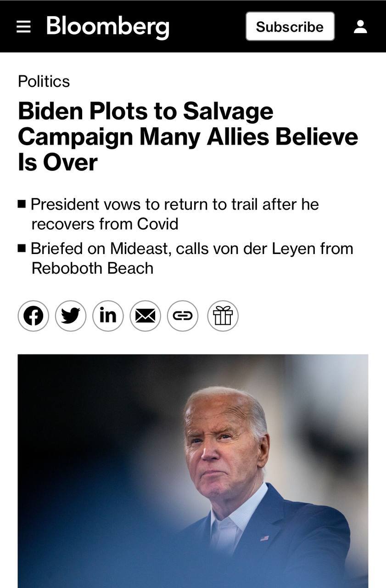Open the Politics section link
The height and width of the screenshot is (588, 386).
tap(44, 81)
